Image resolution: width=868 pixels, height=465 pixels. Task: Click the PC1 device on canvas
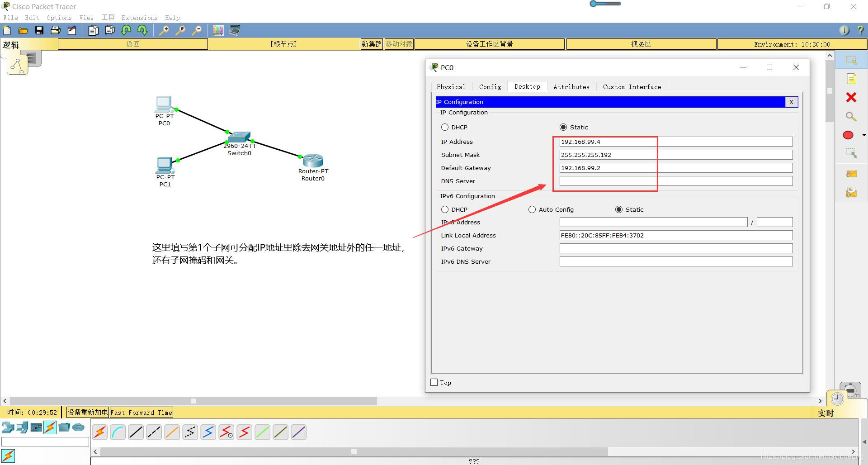pos(165,166)
